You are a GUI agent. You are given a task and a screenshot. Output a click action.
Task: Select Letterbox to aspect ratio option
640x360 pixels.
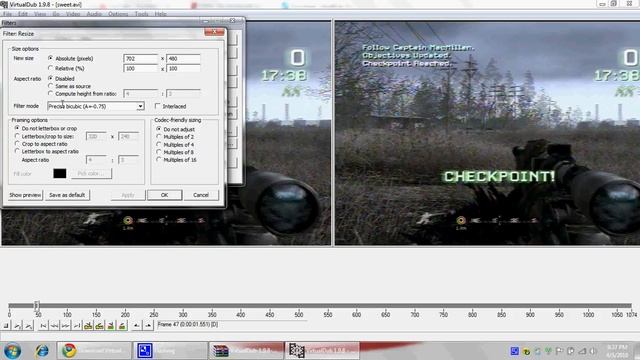click(x=47, y=151)
